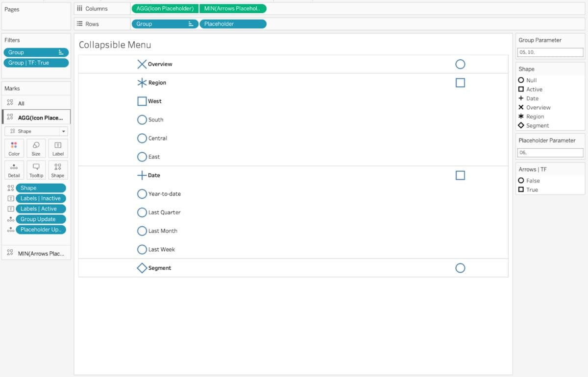Expand the AGG(Icon Placeholder) marks card
Viewport: 588px width, 377px height.
[36, 117]
